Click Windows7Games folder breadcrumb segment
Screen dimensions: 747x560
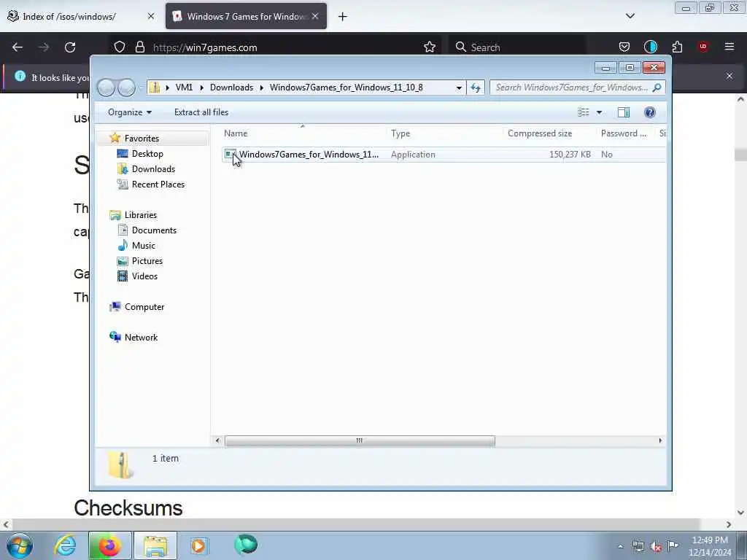coord(347,87)
